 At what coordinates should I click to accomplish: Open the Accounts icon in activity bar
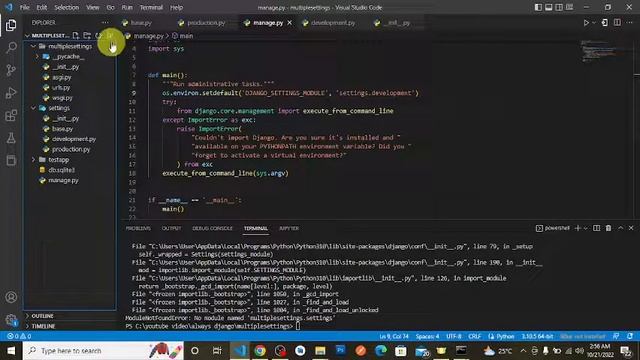(x=11, y=297)
